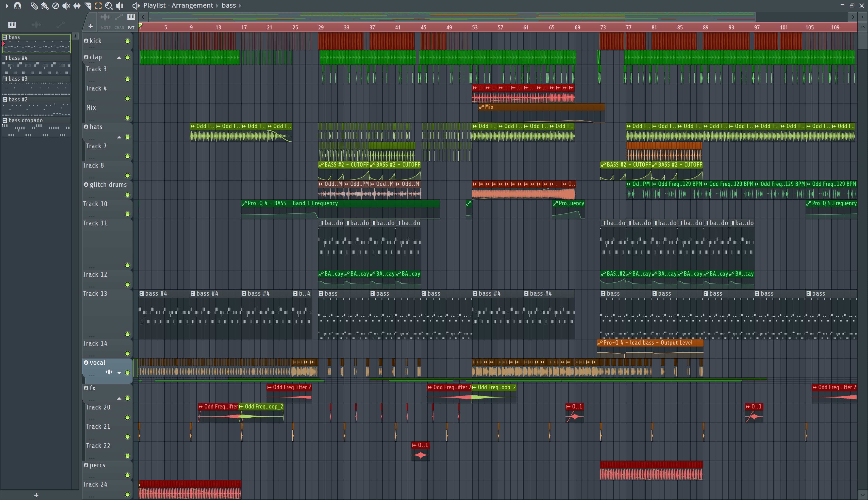Mute the hats track

128,137
